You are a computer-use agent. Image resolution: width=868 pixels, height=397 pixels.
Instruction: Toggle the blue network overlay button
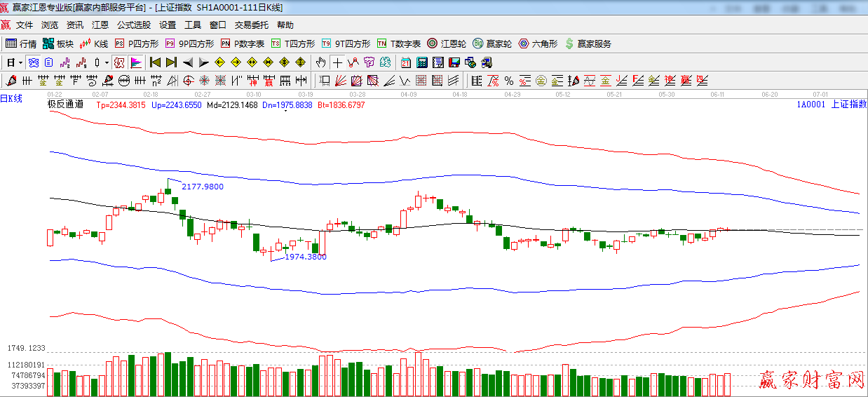(x=34, y=62)
